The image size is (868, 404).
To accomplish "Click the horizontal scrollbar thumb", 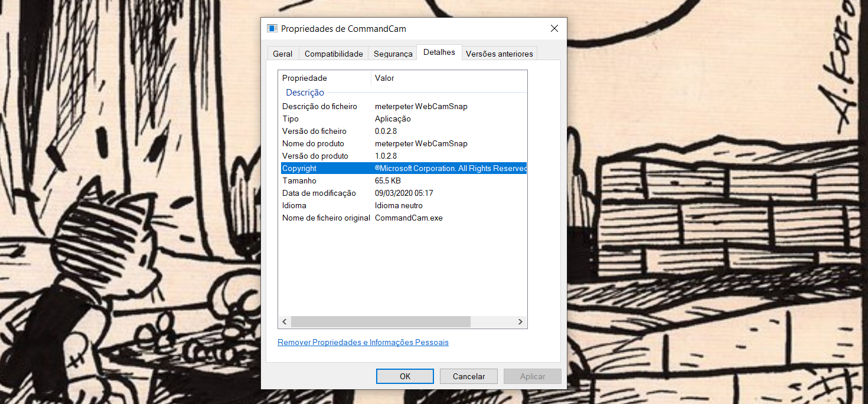I will pos(381,322).
